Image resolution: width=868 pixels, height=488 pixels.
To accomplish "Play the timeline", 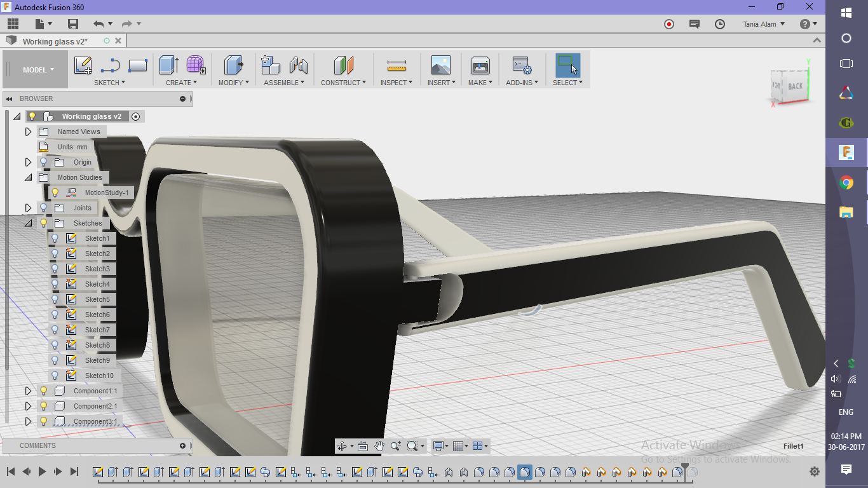I will tap(42, 471).
